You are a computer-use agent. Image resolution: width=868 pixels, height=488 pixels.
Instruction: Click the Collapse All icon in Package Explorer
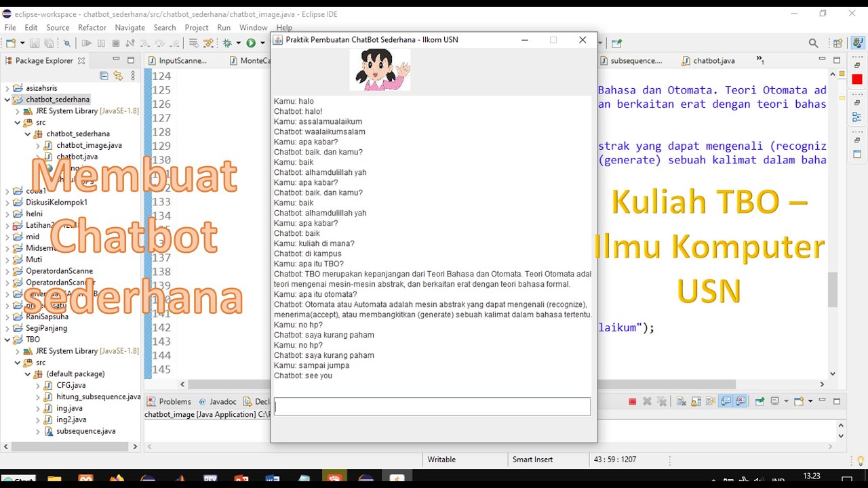pos(104,76)
